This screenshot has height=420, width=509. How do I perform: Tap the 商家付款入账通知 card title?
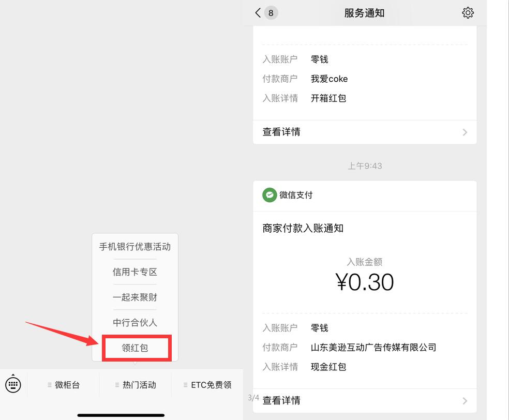coord(303,228)
